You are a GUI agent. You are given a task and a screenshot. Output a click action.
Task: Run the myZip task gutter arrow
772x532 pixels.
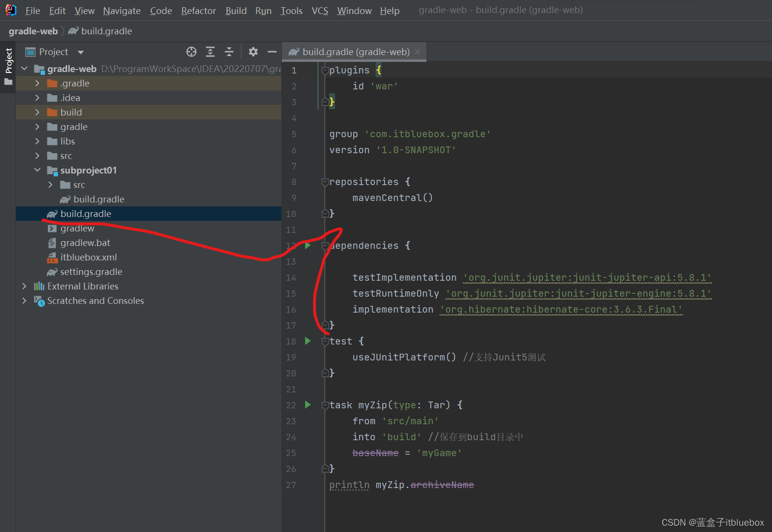click(308, 405)
